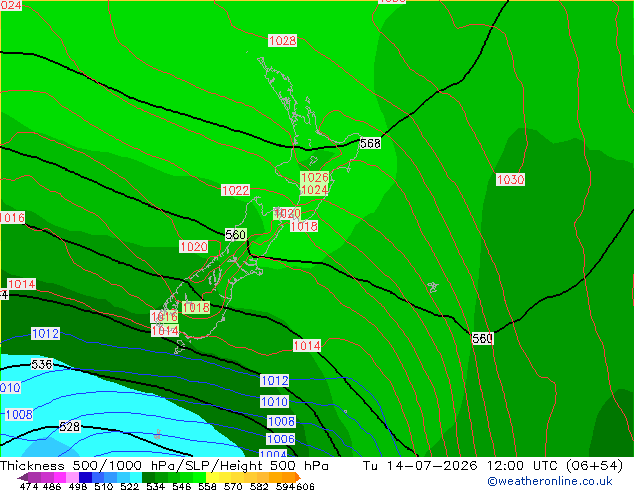The width and height of the screenshot is (634, 490).
Task: Select the 1022 isobar label
Action: click(235, 190)
